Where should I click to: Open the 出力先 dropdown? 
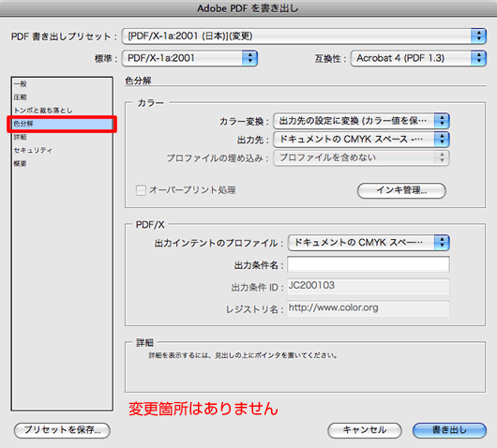point(361,140)
